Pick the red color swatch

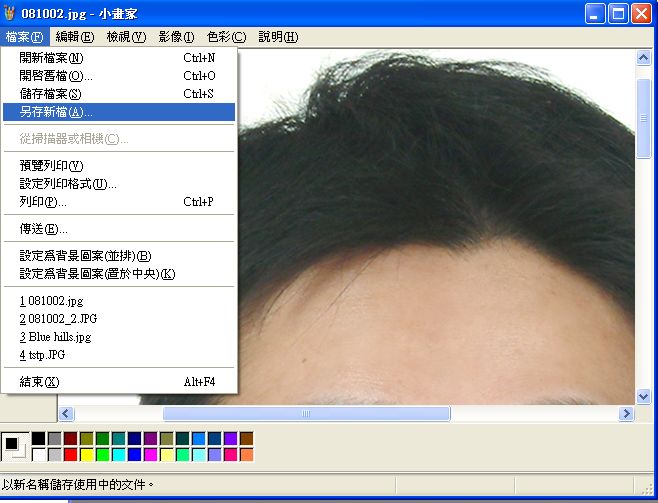click(x=70, y=455)
